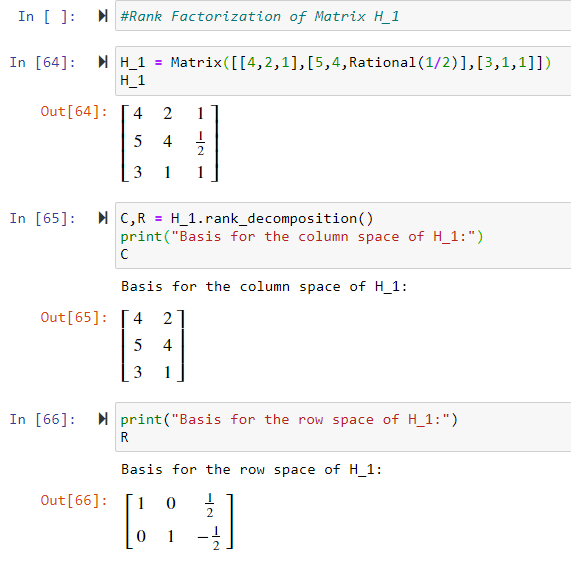Click the print 'Basis for the row space' code line
Viewport: 571px width, 563px height.
click(x=289, y=420)
